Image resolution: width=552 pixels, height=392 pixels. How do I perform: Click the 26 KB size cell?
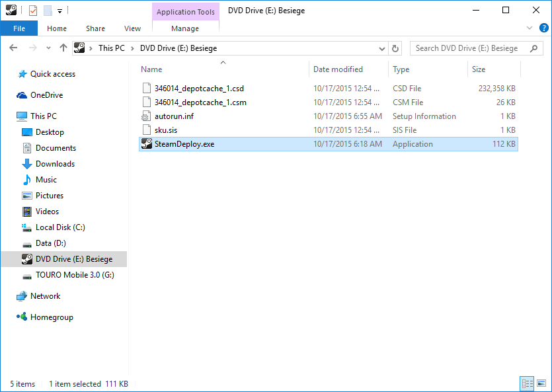pos(506,102)
